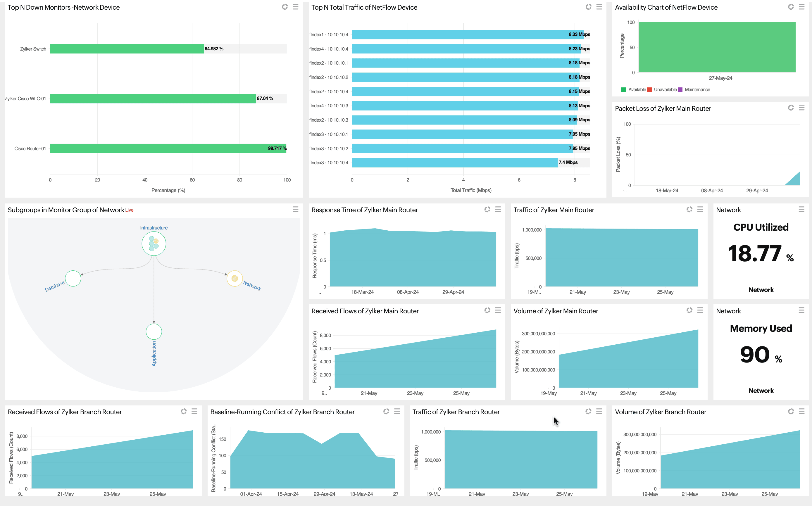Click the Infrastructure group node
This screenshot has height=506, width=812.
coord(154,243)
